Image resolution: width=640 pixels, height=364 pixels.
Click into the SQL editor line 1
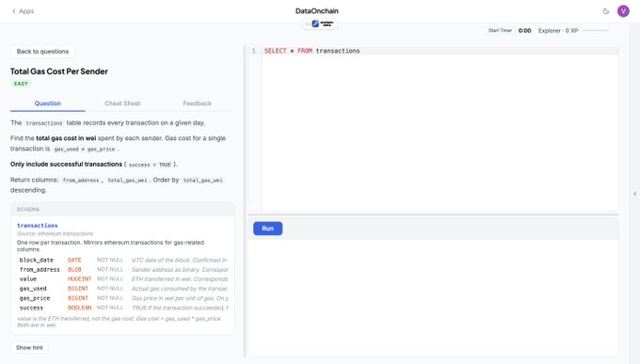pos(440,51)
